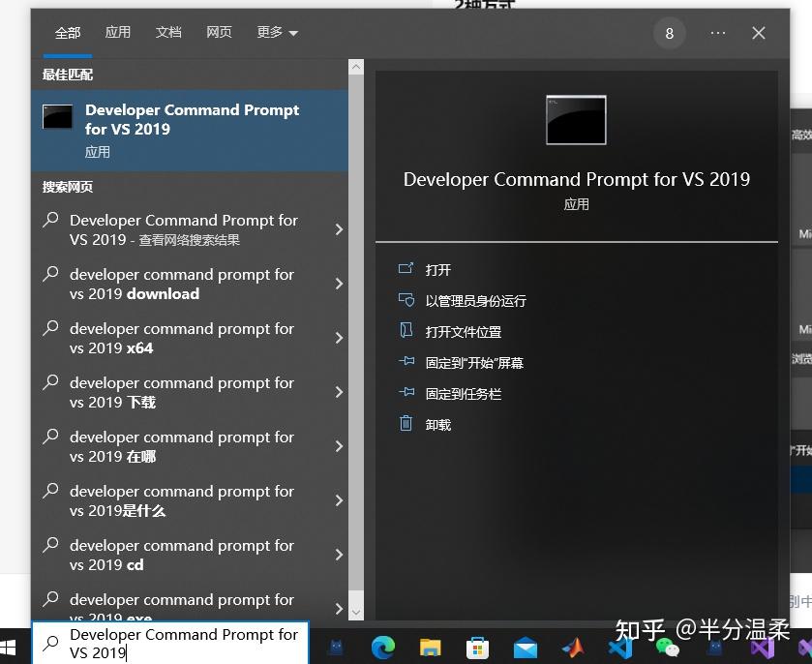Pin with 固定到任务栏
The height and width of the screenshot is (664, 812).
click(x=463, y=394)
